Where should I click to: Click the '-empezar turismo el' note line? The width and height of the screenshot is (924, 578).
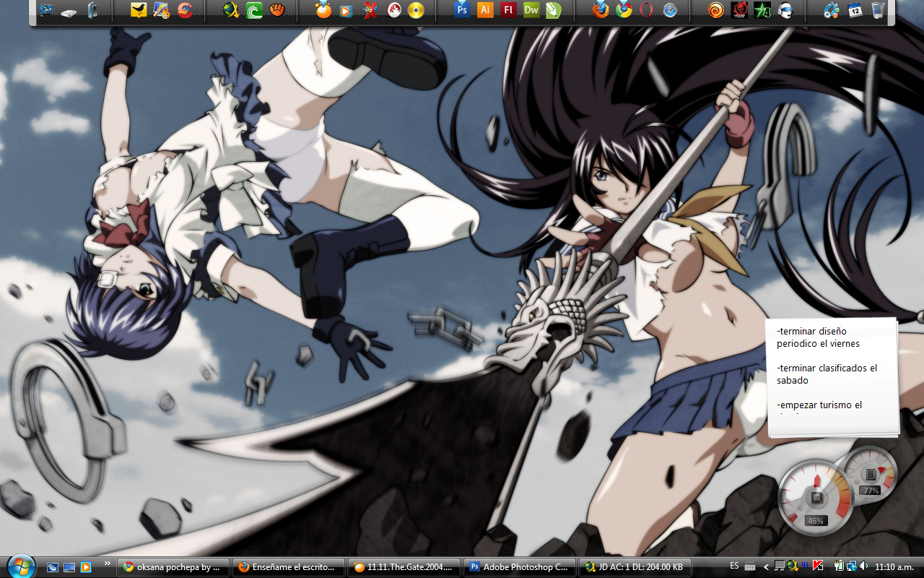[x=819, y=405]
